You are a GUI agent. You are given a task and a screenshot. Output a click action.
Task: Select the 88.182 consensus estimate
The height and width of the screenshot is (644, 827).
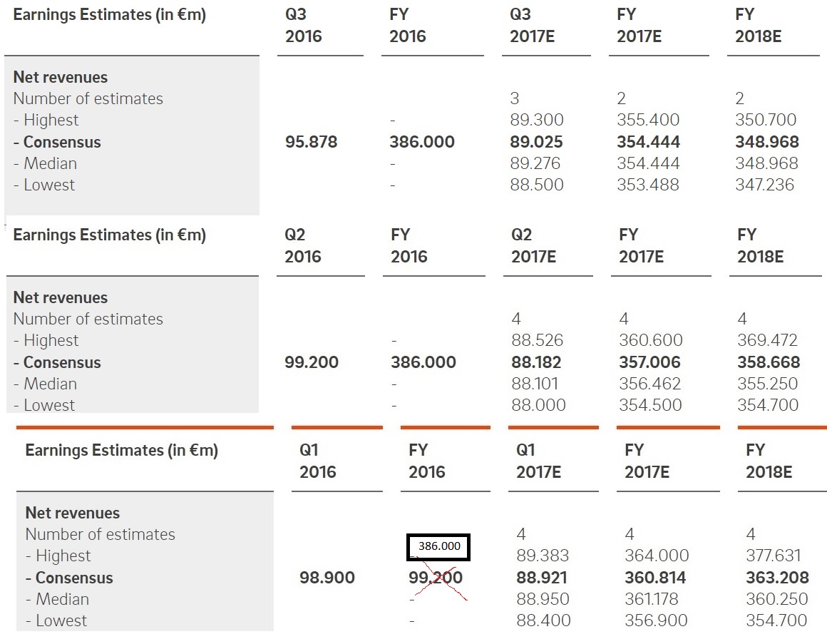pos(536,362)
